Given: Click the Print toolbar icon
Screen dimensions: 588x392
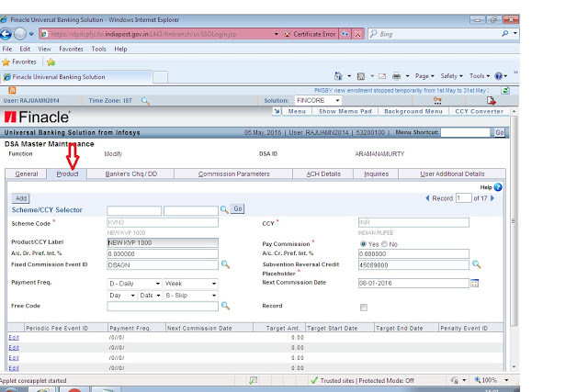Looking at the screenshot, I should [396, 76].
